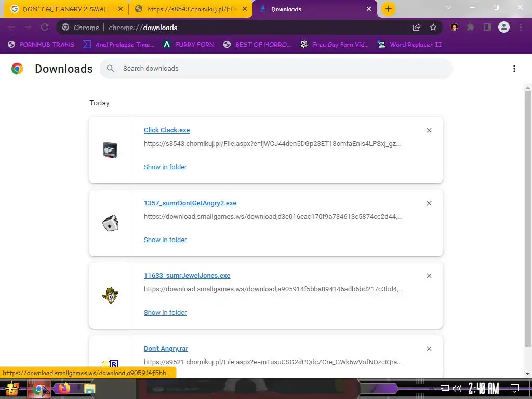Open the Extensions puzzle icon
Image resolution: width=532 pixels, height=399 pixels.
[x=471, y=28]
